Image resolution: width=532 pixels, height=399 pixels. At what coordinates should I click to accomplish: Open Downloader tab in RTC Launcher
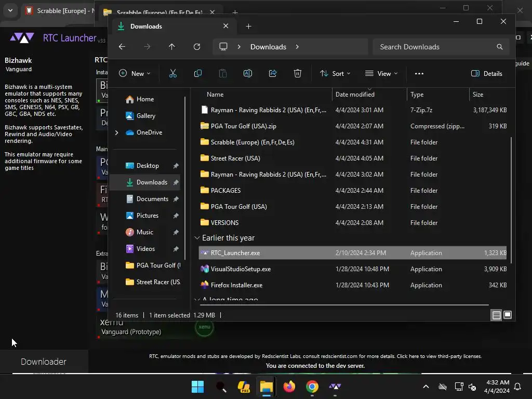coord(44,362)
